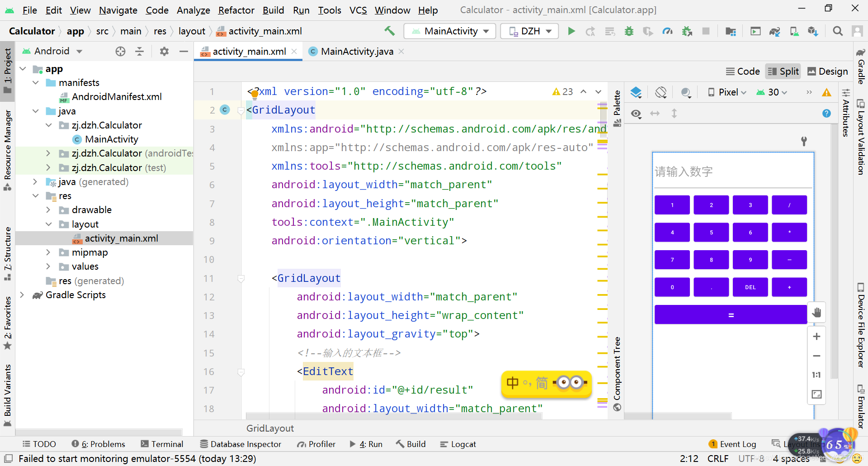Switch editor to Design view mode

click(828, 71)
